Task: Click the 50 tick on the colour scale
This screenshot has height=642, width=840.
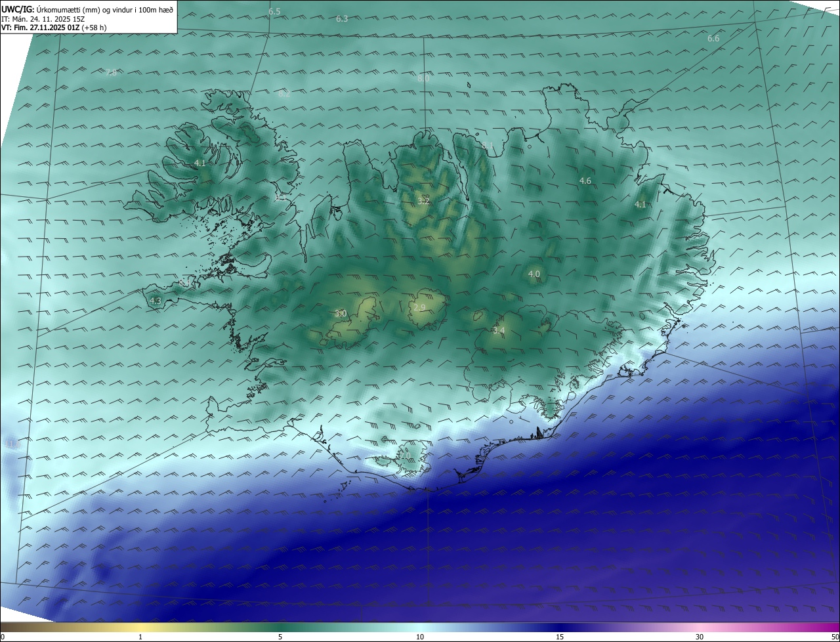Action: tap(835, 637)
